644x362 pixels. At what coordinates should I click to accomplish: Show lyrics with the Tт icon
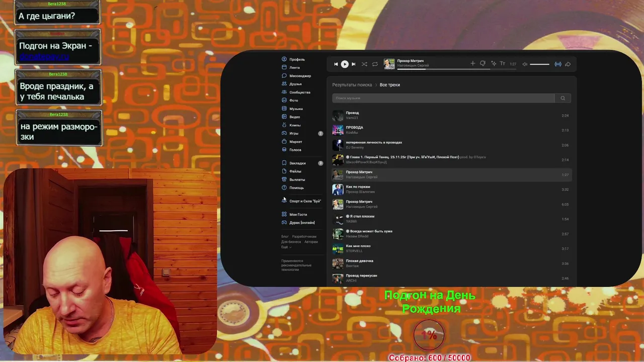pyautogui.click(x=502, y=63)
